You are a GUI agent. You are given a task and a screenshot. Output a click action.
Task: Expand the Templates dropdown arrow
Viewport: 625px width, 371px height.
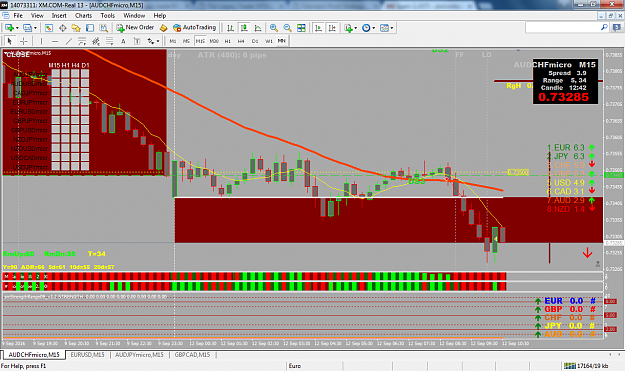point(392,28)
